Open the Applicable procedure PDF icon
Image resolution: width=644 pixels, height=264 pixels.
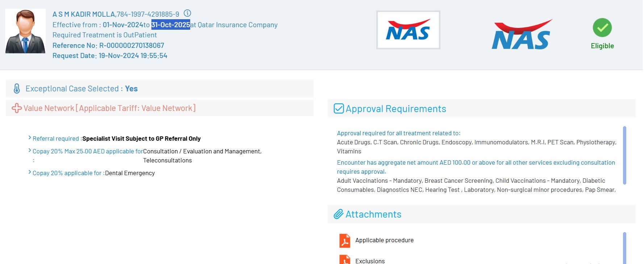345,240
